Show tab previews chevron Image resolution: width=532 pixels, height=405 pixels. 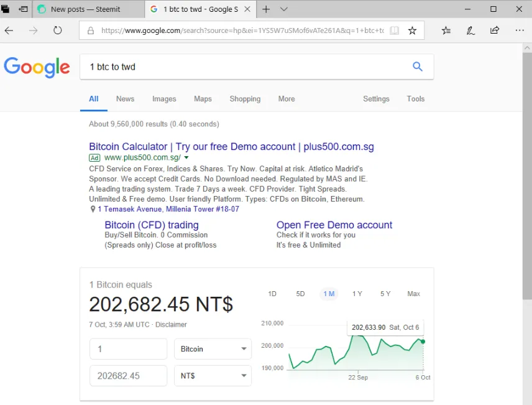284,9
